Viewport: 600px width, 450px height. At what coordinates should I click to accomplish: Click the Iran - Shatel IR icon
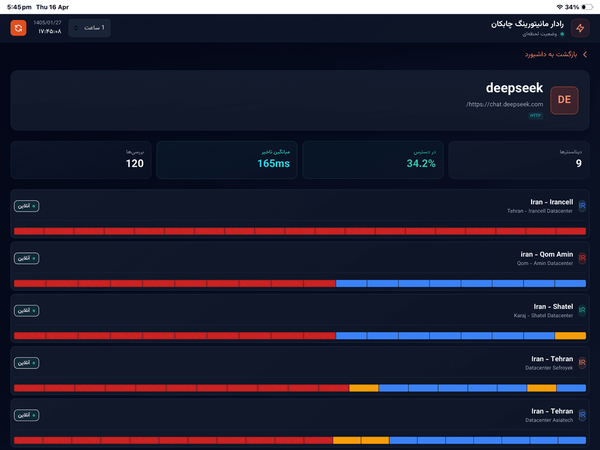583,310
